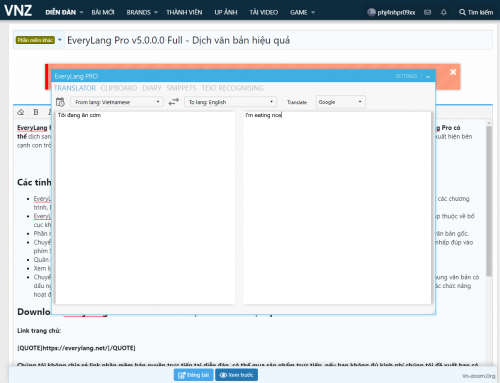This screenshot has width=500, height=383.
Task: Open the inbox envelope icon
Action: 427,12
